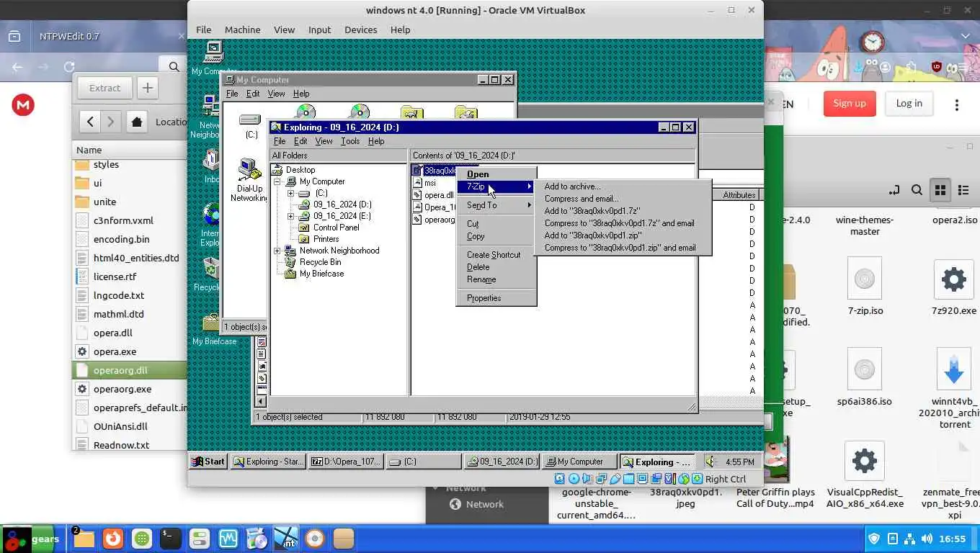The image size is (980, 553).
Task: Select Printers in the folder tree
Action: pyautogui.click(x=326, y=239)
